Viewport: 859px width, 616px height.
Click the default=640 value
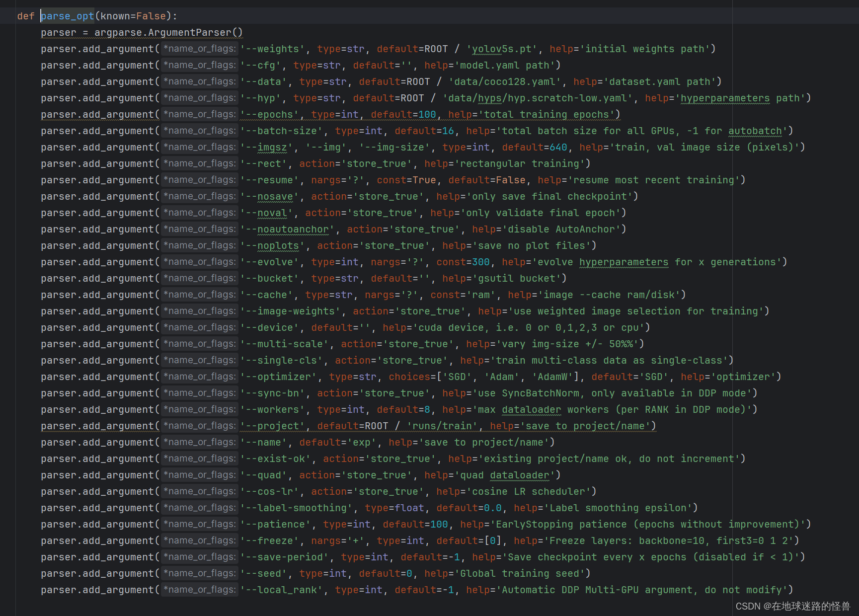click(535, 147)
